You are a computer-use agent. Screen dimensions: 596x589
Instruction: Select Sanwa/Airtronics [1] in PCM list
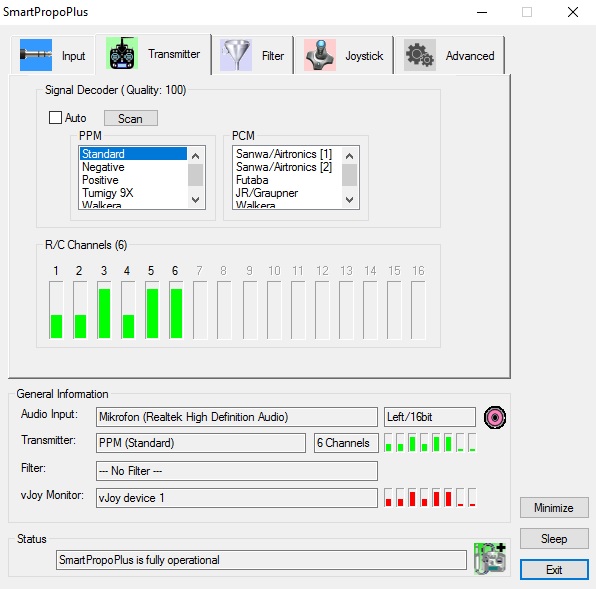pos(287,154)
